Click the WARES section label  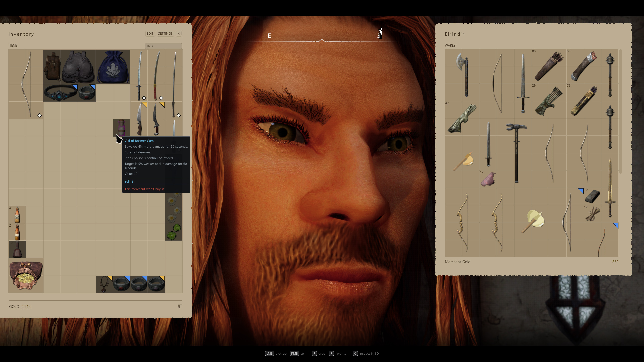450,46
